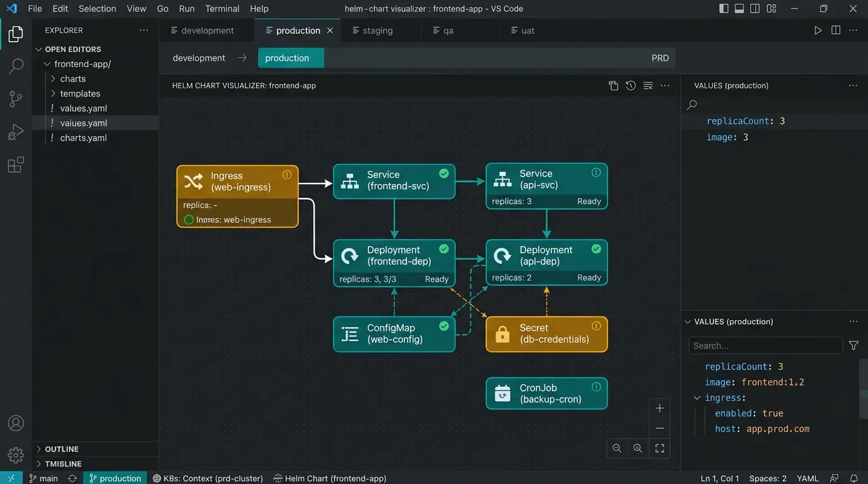The image size is (868, 484).
Task: Click the api-dep deployment refresh icon
Action: pyautogui.click(x=502, y=256)
